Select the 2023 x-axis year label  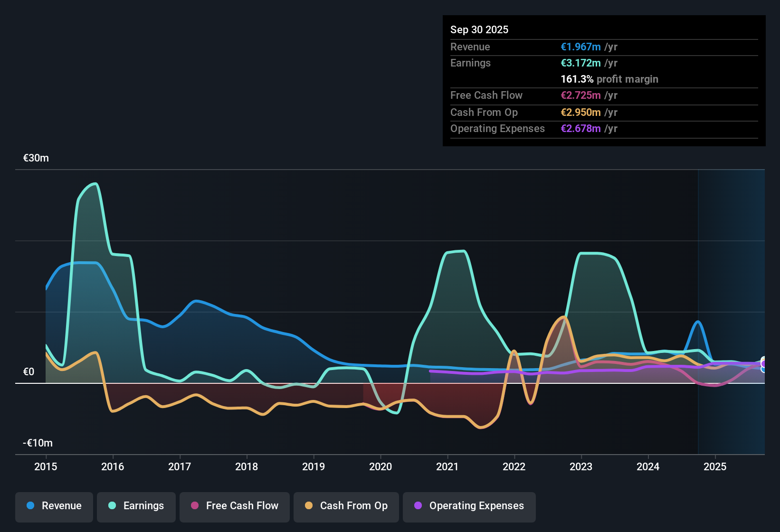click(x=581, y=466)
